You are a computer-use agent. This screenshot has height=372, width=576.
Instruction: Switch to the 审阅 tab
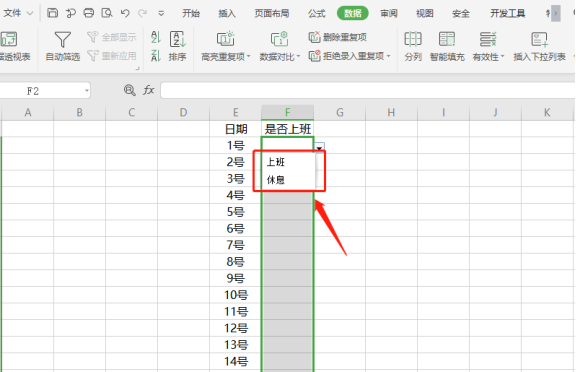pos(389,14)
